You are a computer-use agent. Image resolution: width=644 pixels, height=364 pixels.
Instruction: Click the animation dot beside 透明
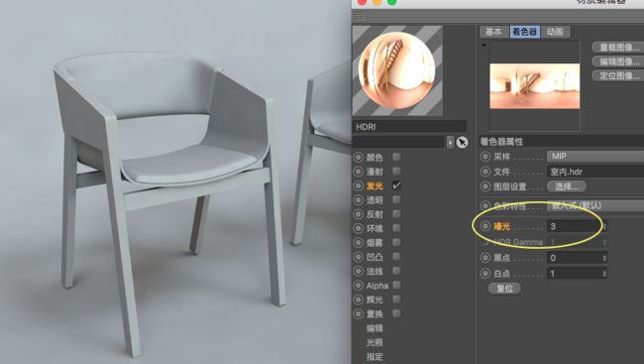[358, 200]
